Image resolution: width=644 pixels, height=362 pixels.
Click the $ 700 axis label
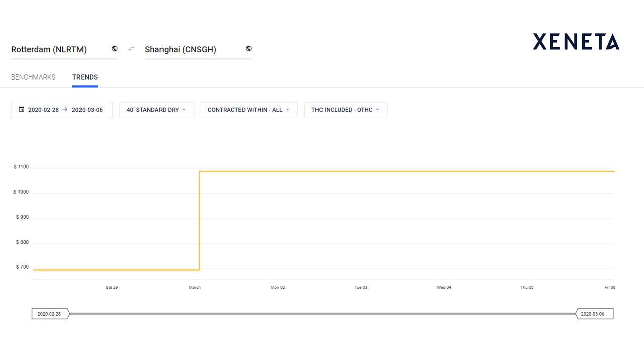(22, 267)
